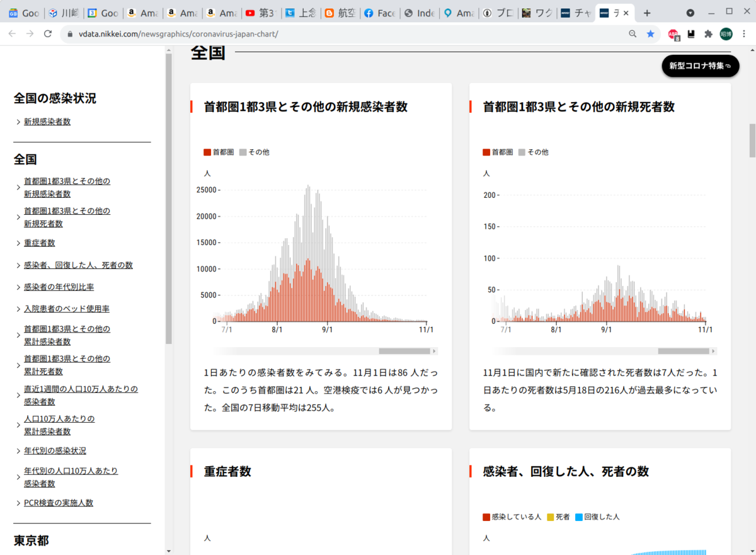Open a new tab with the plus button
Image resolution: width=756 pixels, height=555 pixels.
[x=647, y=13]
